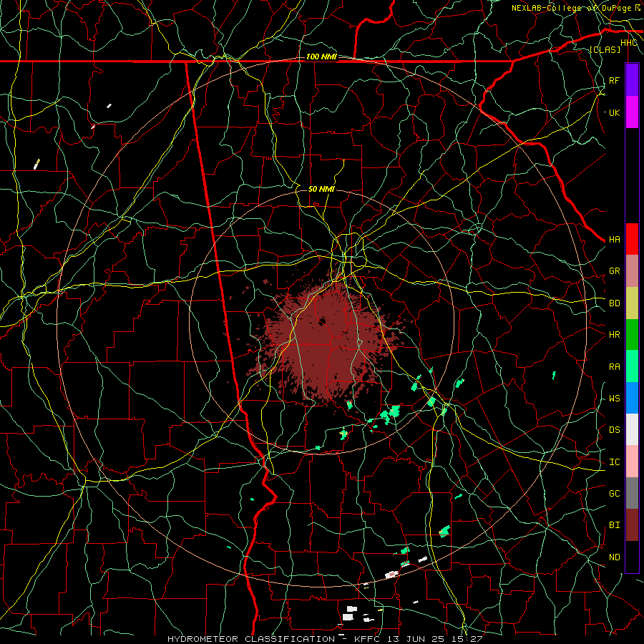Viewport: 644px width, 644px height.
Task: Click the IC pink legend swatch
Action: [x=632, y=462]
